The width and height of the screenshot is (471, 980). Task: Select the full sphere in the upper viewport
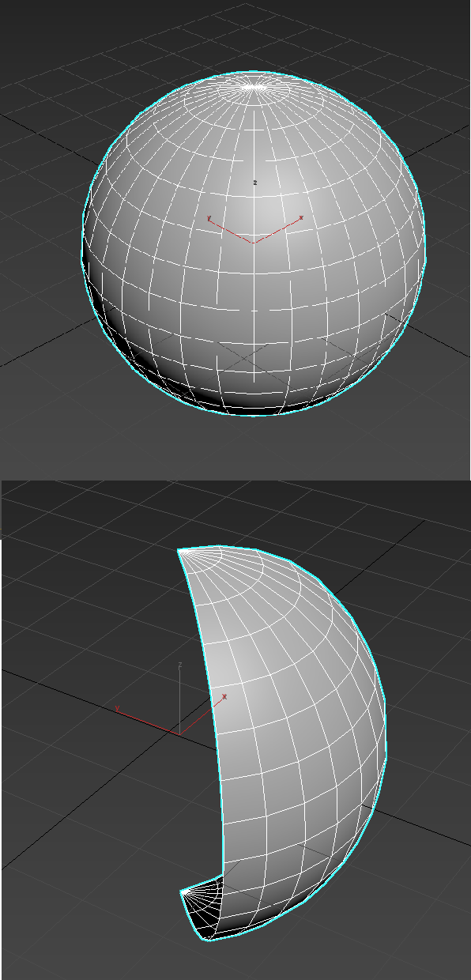[x=254, y=244]
